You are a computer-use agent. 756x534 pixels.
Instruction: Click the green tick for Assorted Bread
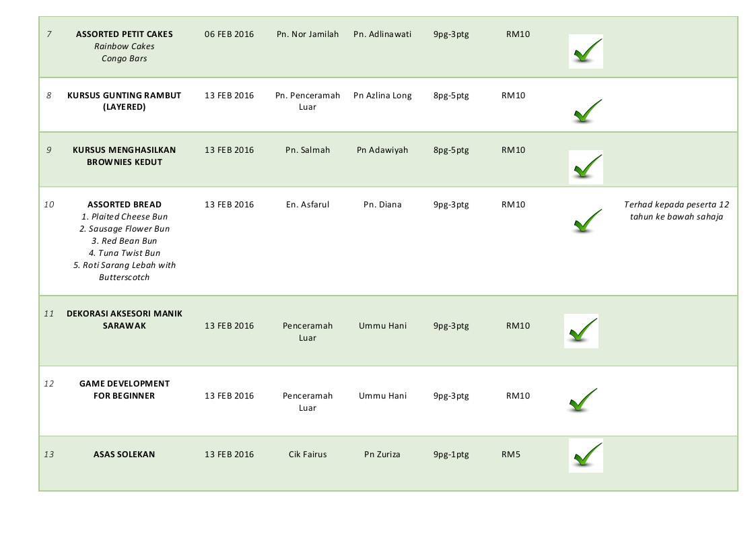588,221
